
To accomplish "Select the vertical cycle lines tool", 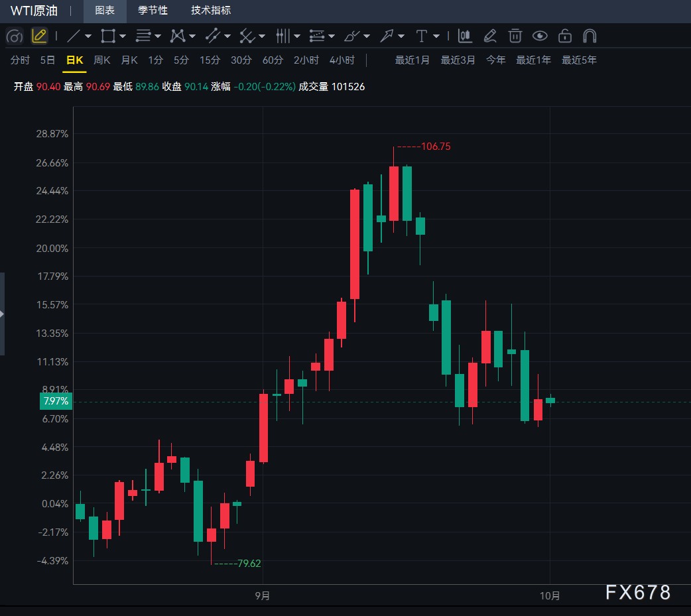I will tap(283, 36).
